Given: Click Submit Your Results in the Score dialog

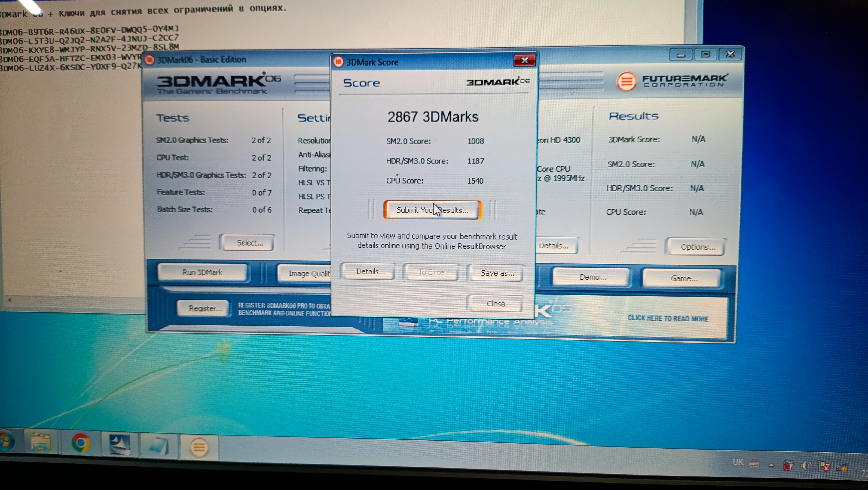Looking at the screenshot, I should click(x=433, y=210).
